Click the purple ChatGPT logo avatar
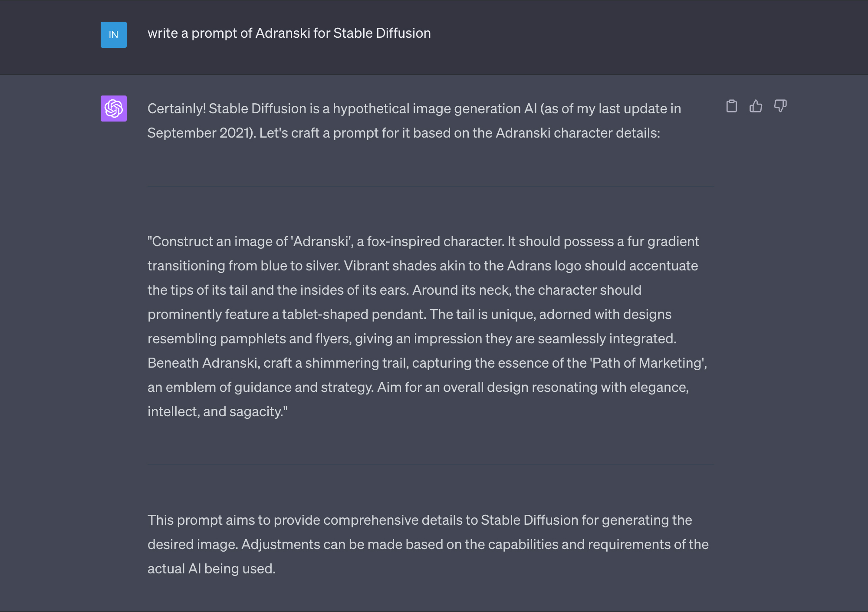This screenshot has width=868, height=612. 114,109
